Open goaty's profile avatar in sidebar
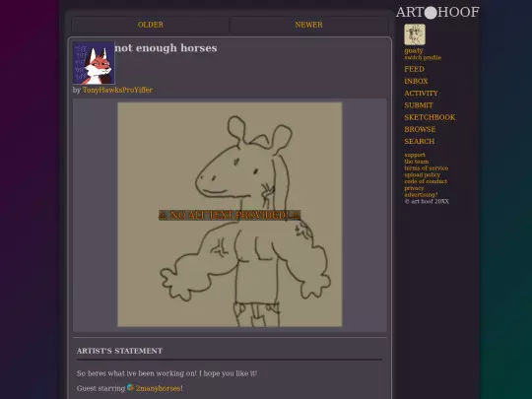Viewport: 532px width, 399px height. 415,34
